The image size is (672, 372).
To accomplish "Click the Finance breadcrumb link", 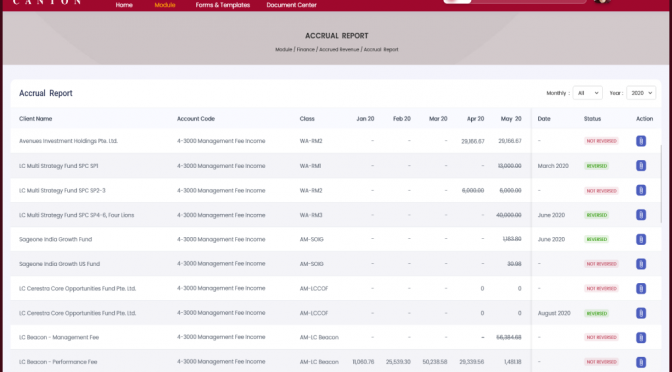I will point(306,50).
